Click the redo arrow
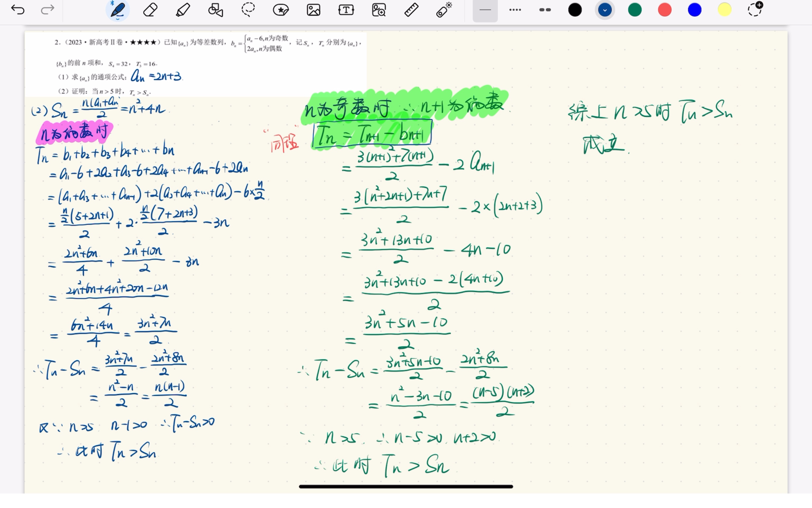The width and height of the screenshot is (812, 508). point(47,10)
